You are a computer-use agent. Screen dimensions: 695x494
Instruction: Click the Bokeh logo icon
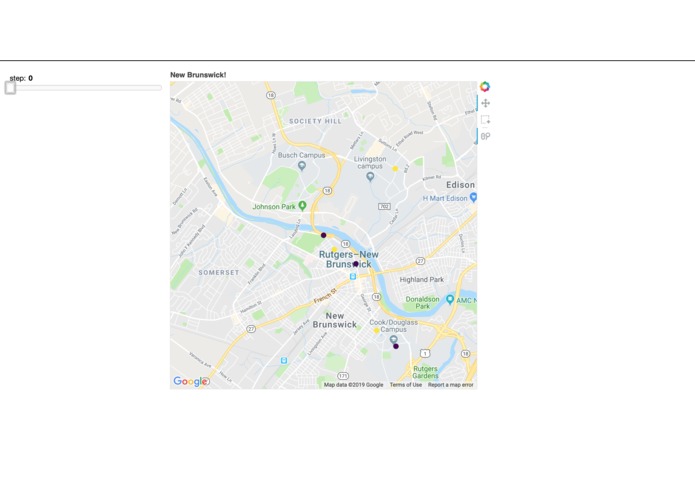click(485, 86)
